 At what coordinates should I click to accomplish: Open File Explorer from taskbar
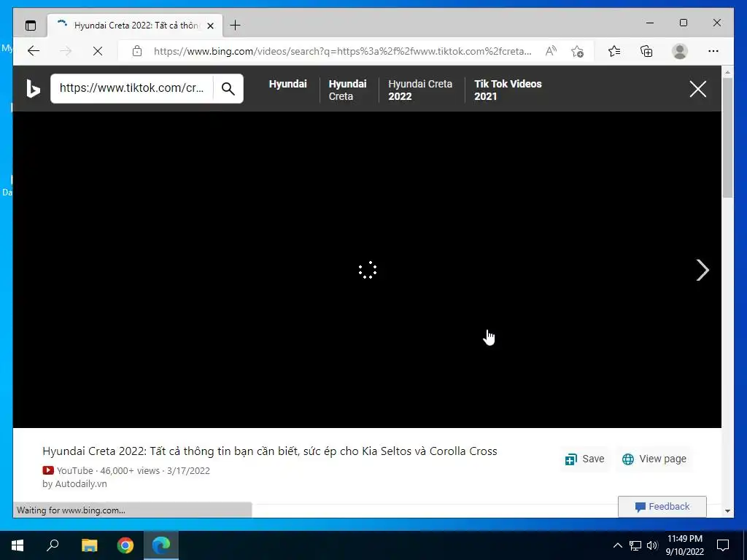tap(89, 545)
